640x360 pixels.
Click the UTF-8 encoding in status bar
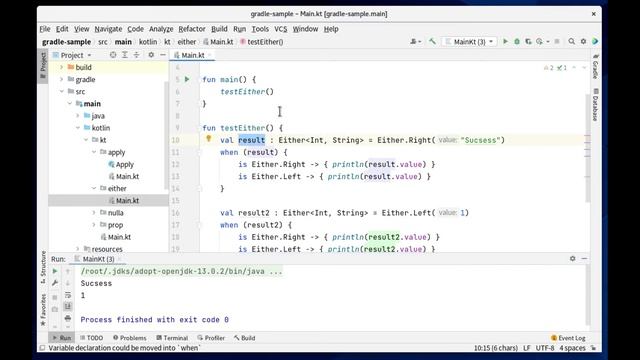click(x=545, y=348)
